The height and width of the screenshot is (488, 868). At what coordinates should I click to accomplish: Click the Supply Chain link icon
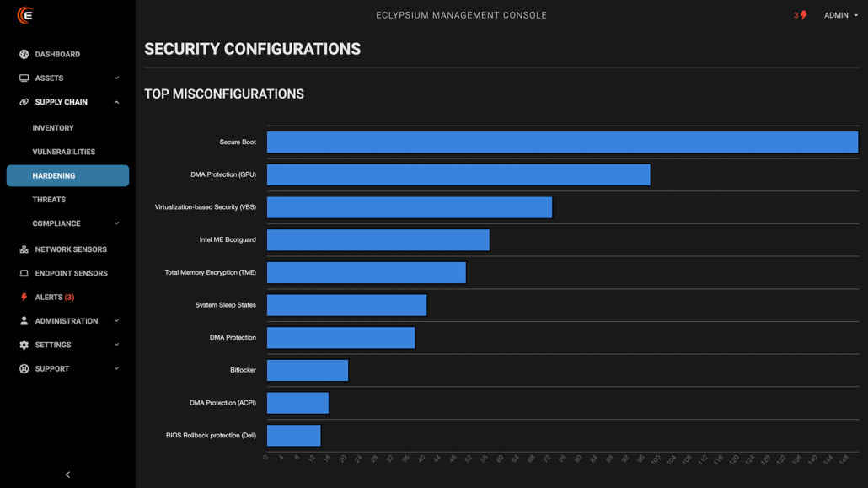tap(24, 102)
